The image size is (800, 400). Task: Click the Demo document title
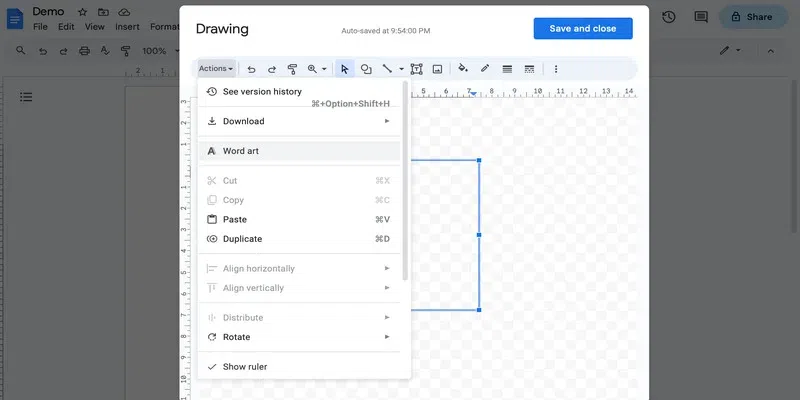[x=48, y=11]
